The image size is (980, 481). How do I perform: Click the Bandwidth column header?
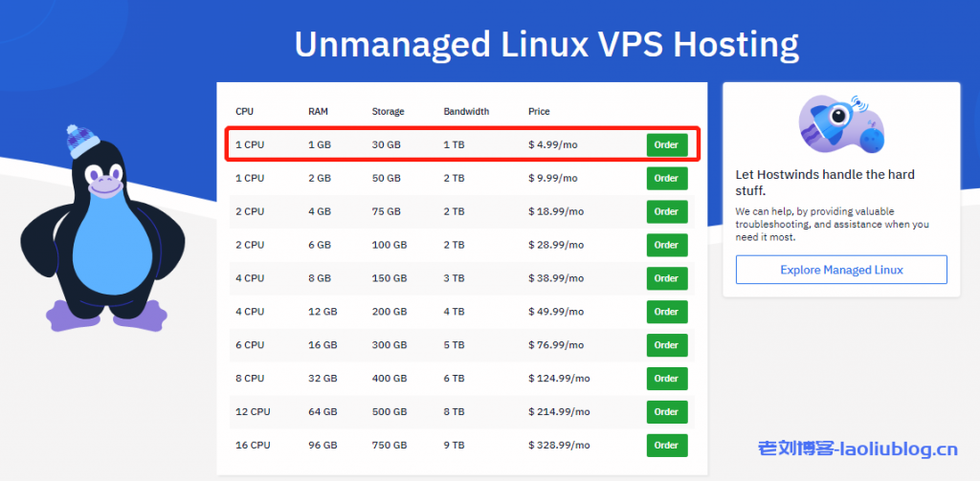point(466,112)
